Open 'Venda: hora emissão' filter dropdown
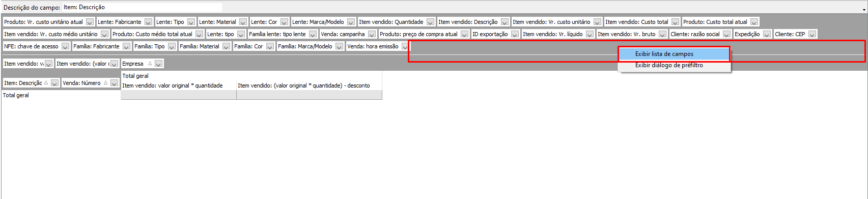The height and width of the screenshot is (199, 868). [405, 46]
